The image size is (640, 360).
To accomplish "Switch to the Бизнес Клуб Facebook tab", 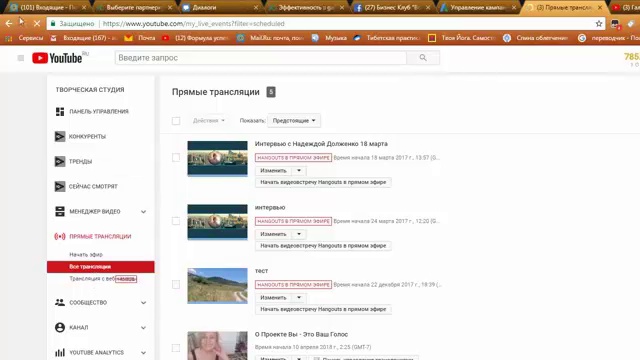I will tap(392, 7).
